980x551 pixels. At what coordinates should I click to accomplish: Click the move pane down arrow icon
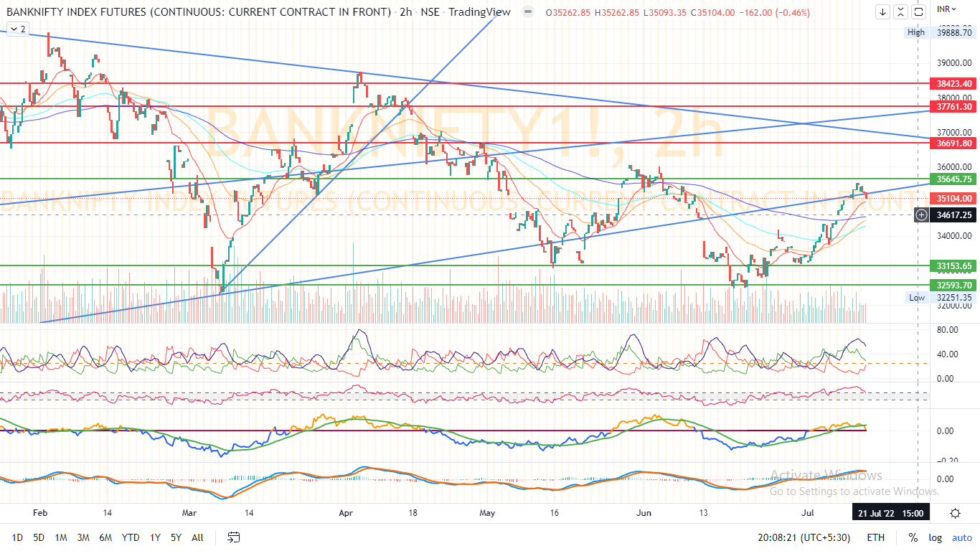882,11
